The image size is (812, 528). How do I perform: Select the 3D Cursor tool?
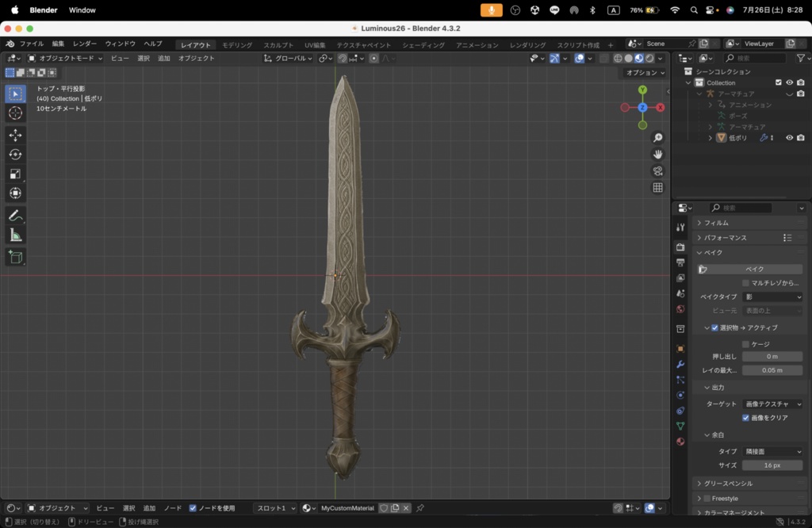(16, 113)
